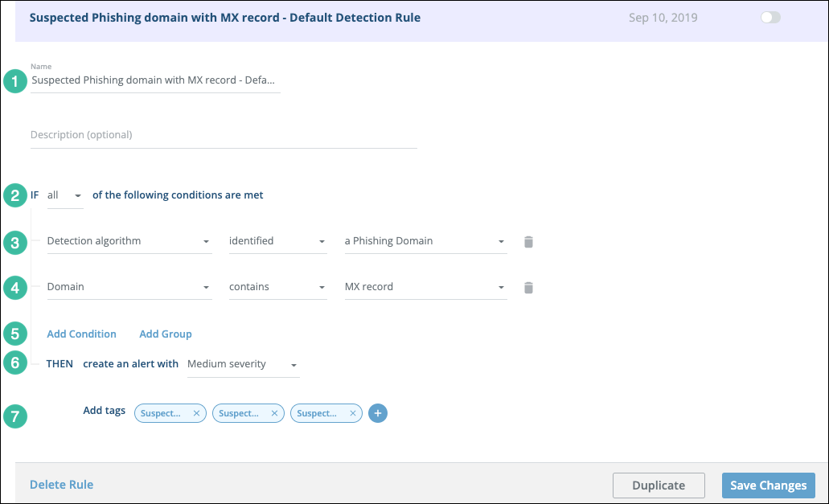Open the 'all' conditions dropdown
The image size is (829, 504).
click(65, 195)
